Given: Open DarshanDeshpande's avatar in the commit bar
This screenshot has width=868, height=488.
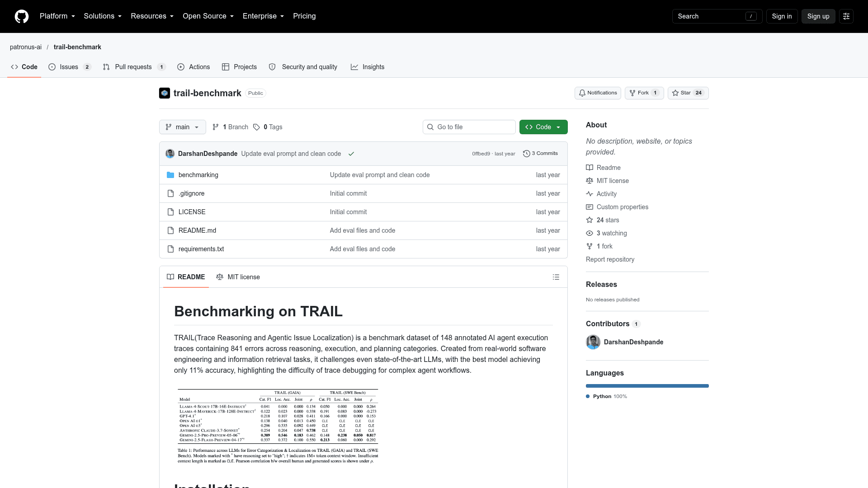Looking at the screenshot, I should click(x=170, y=154).
